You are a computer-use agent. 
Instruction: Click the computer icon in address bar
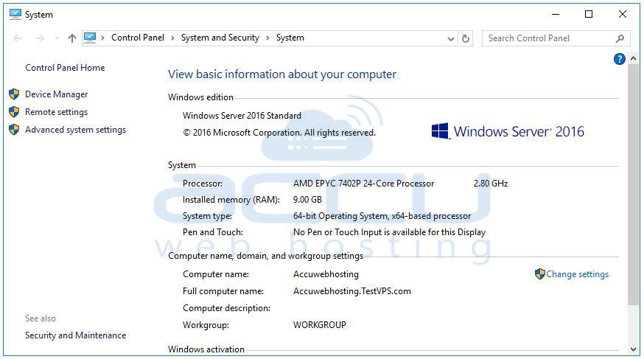point(90,38)
